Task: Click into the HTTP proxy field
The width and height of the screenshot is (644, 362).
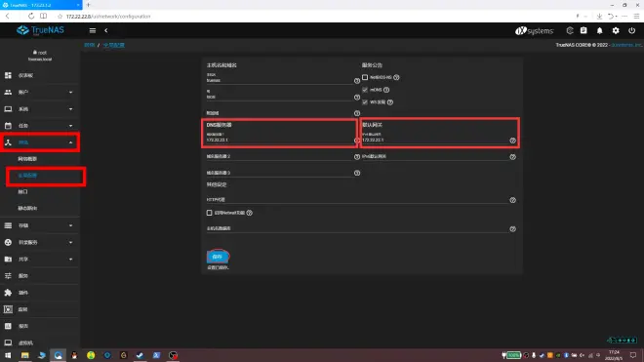Action: coord(357,200)
